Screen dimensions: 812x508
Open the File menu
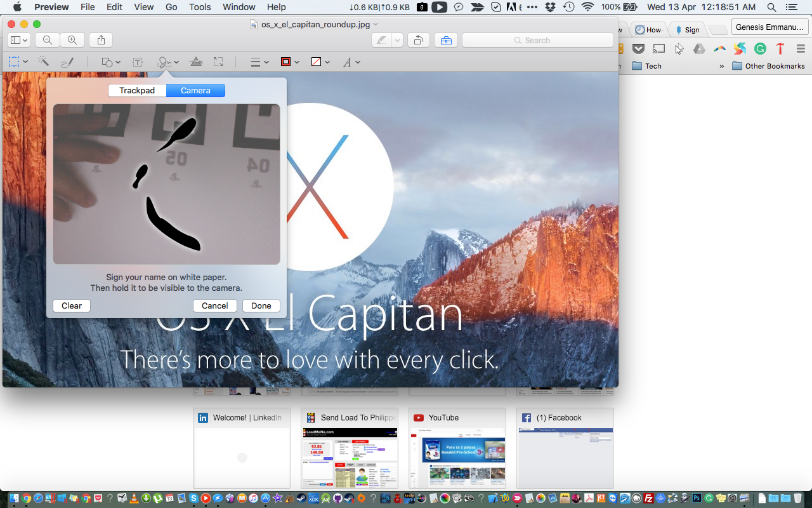tap(88, 7)
